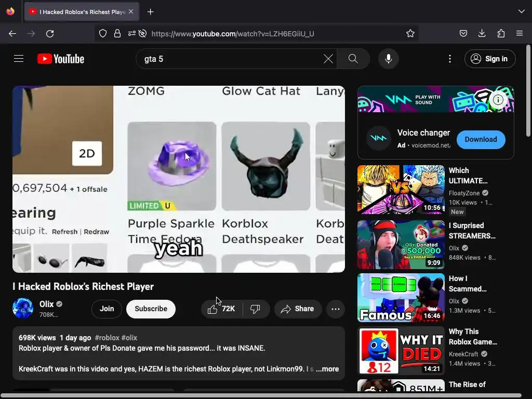Click the video title text

tap(83, 286)
